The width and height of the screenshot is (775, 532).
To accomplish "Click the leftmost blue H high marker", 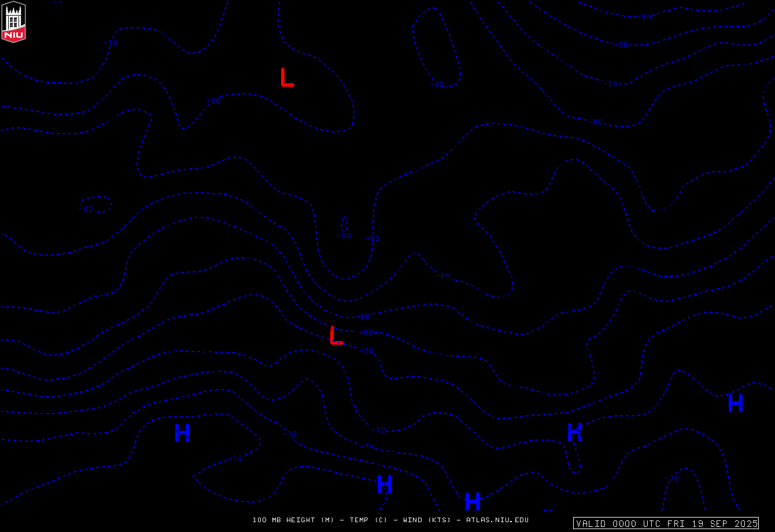I will tap(182, 433).
